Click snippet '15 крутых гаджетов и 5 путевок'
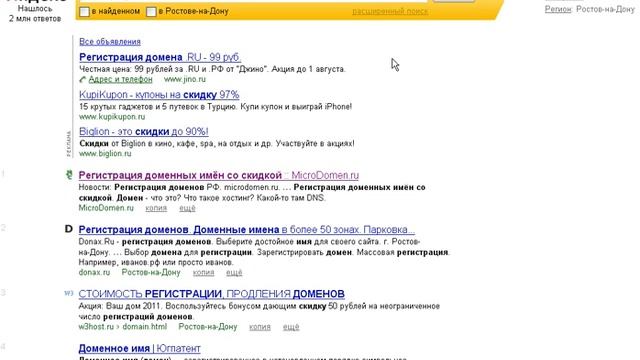Screen dimensions: 640x360 [x=216, y=107]
